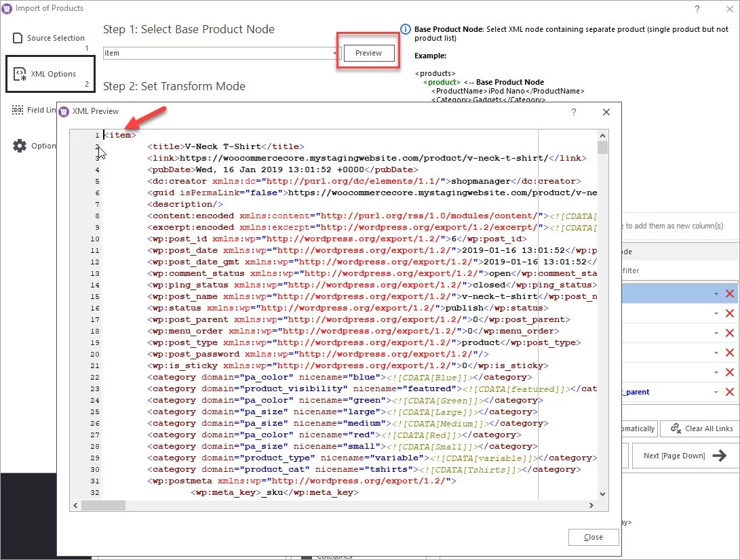Expand the dropdown on the highlighted blue row
The height and width of the screenshot is (560, 740).
point(717,293)
